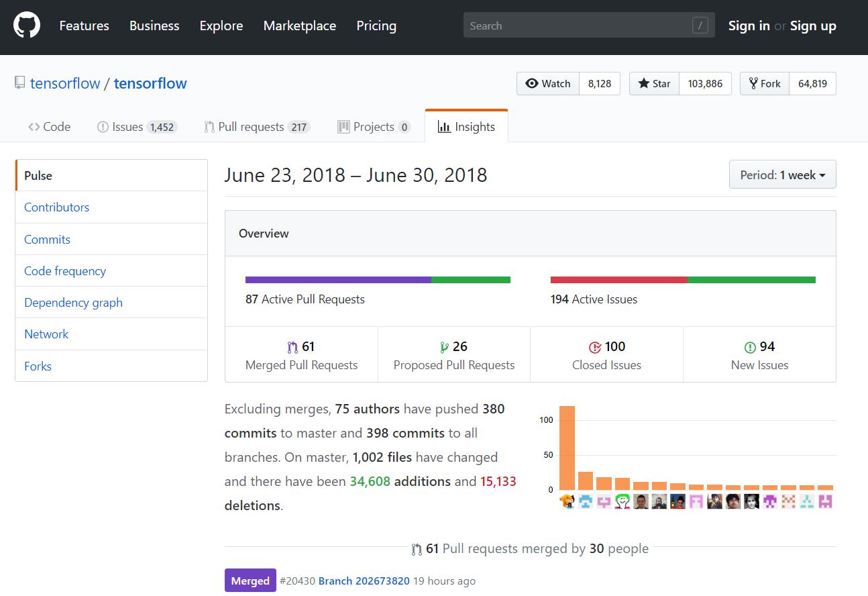
Task: Open Forks in the sidebar
Action: click(x=111, y=366)
